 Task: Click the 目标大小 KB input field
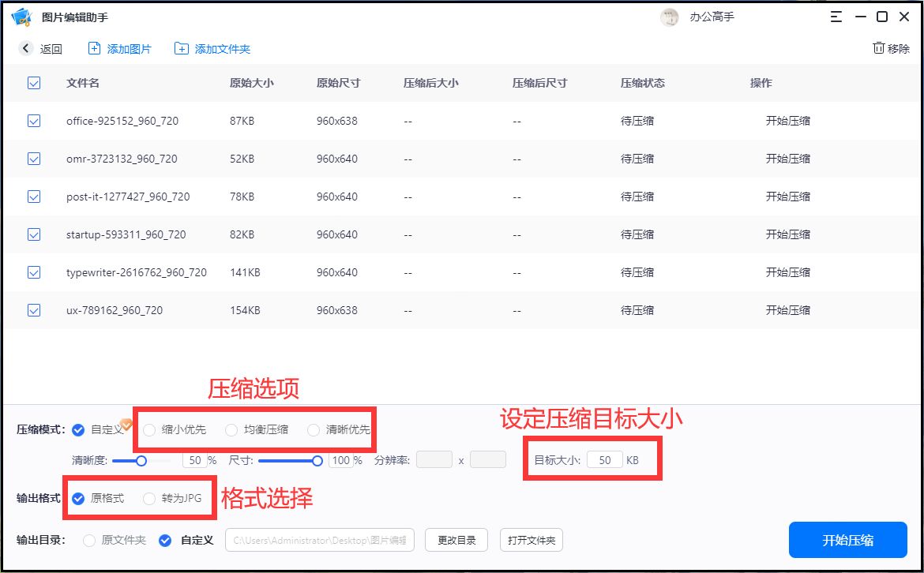click(x=605, y=459)
